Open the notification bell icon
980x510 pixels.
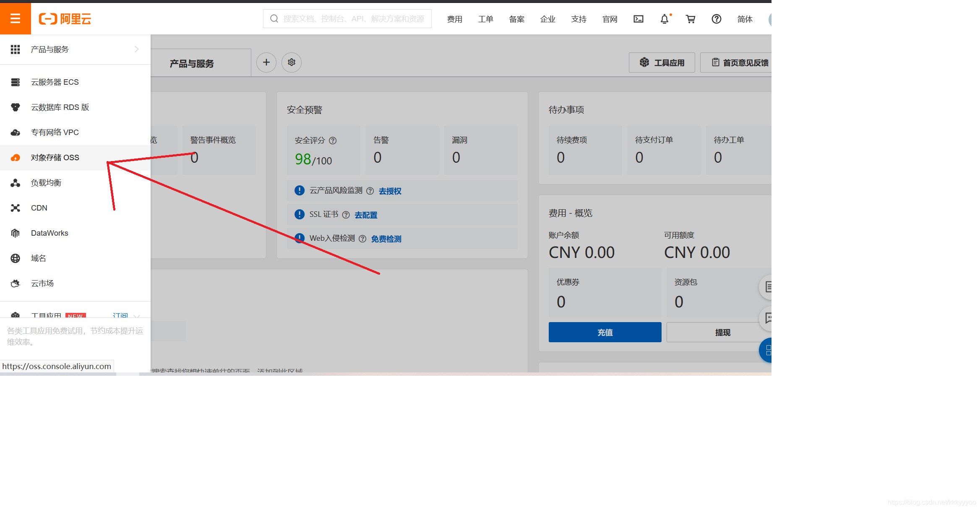point(664,19)
